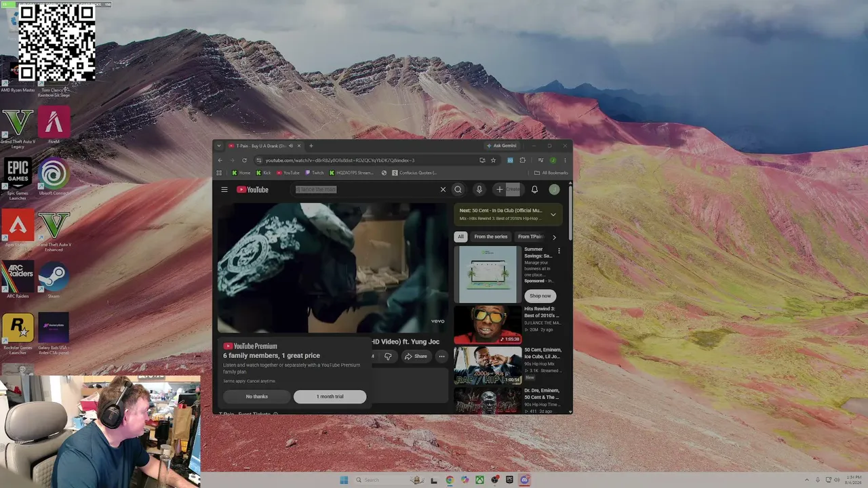
Task: Open the Home bookmark
Action: [x=241, y=173]
